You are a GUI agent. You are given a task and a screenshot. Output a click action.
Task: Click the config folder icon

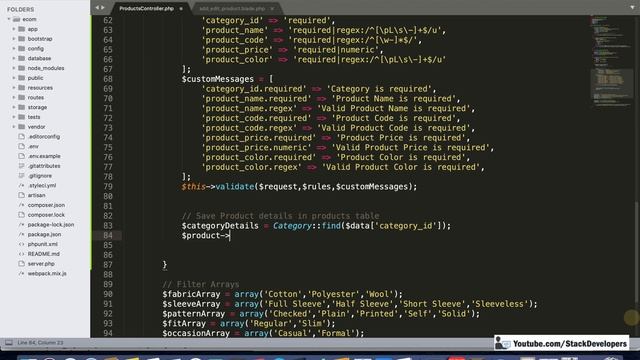(x=22, y=49)
